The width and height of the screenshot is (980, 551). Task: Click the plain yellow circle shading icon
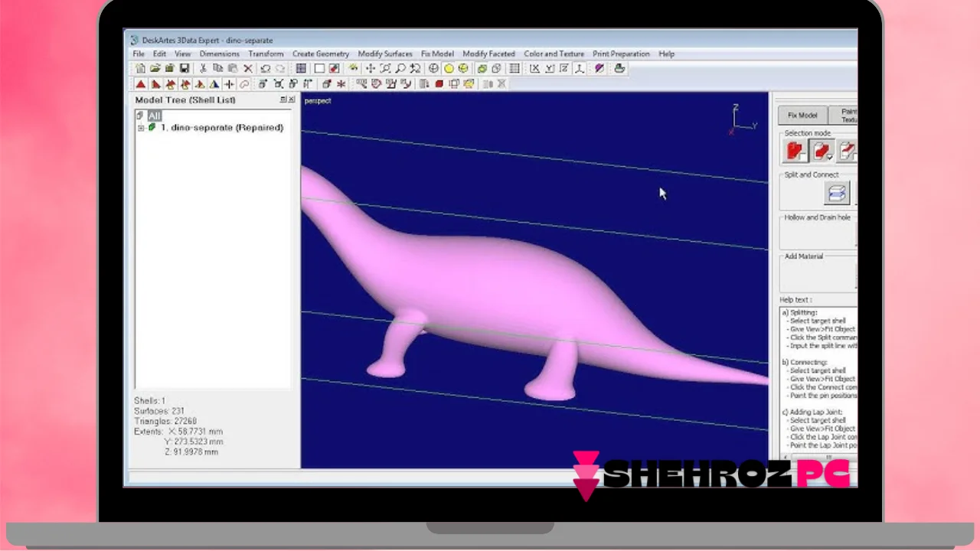[449, 69]
